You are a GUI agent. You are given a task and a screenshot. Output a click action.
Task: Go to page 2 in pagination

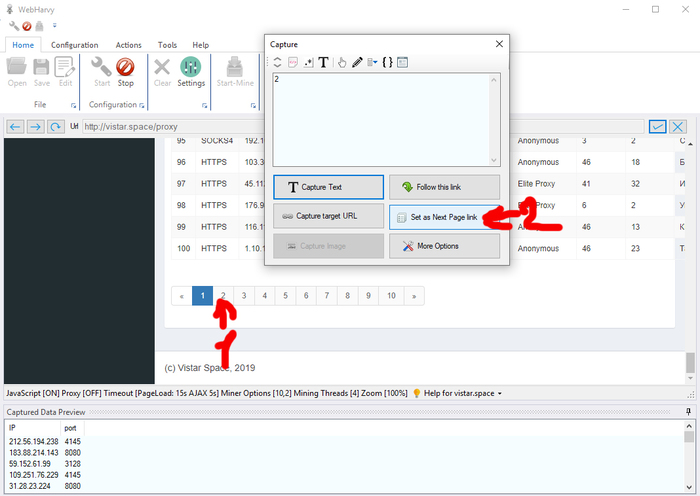pos(223,296)
